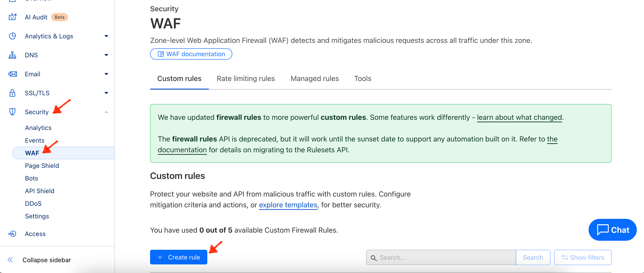Expand the Analytics & Logs menu arrow
This screenshot has width=644, height=273.
(x=106, y=36)
